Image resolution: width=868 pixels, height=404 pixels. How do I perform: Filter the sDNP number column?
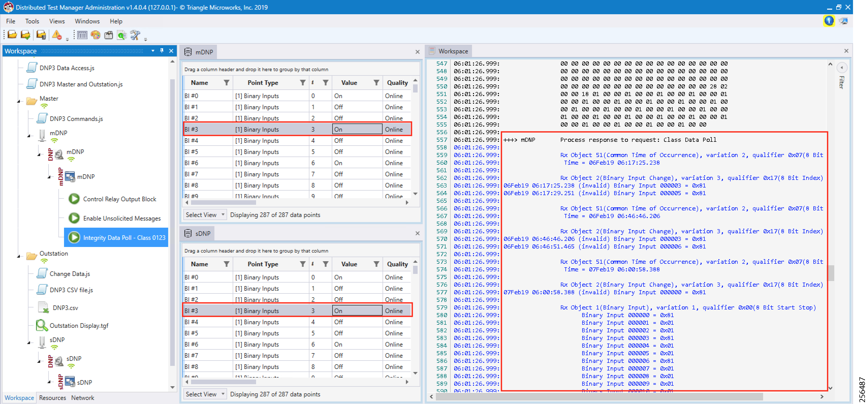tap(325, 264)
